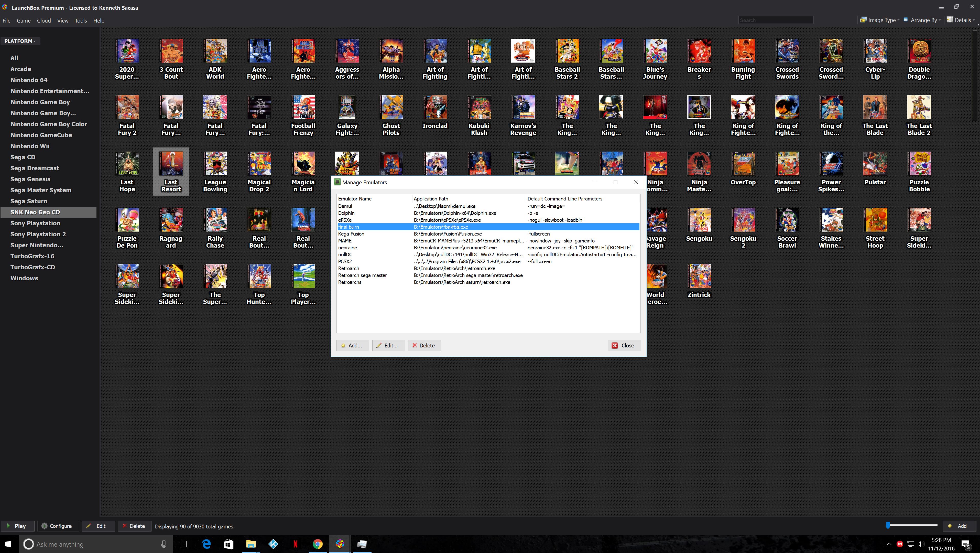Open the Game menu

point(24,20)
